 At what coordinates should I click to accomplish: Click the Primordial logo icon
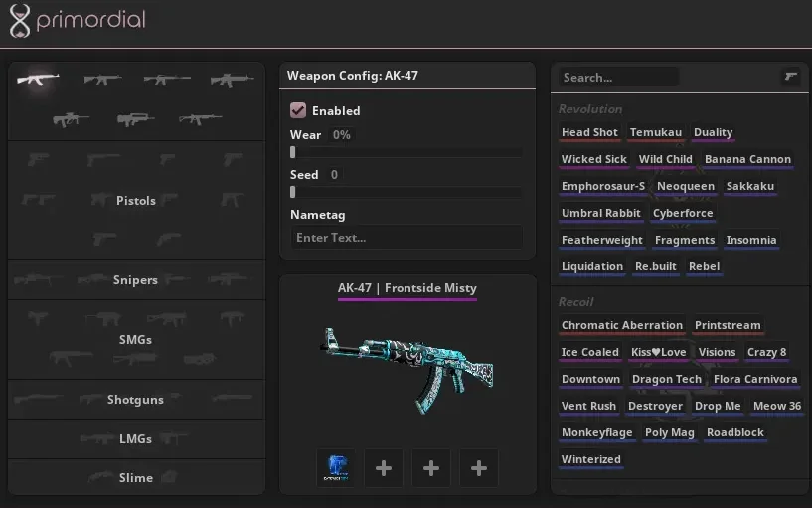pos(19,20)
